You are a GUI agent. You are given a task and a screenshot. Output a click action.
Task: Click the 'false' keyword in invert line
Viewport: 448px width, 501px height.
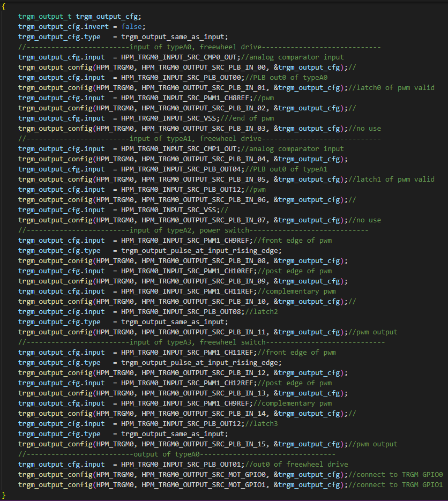click(x=132, y=27)
